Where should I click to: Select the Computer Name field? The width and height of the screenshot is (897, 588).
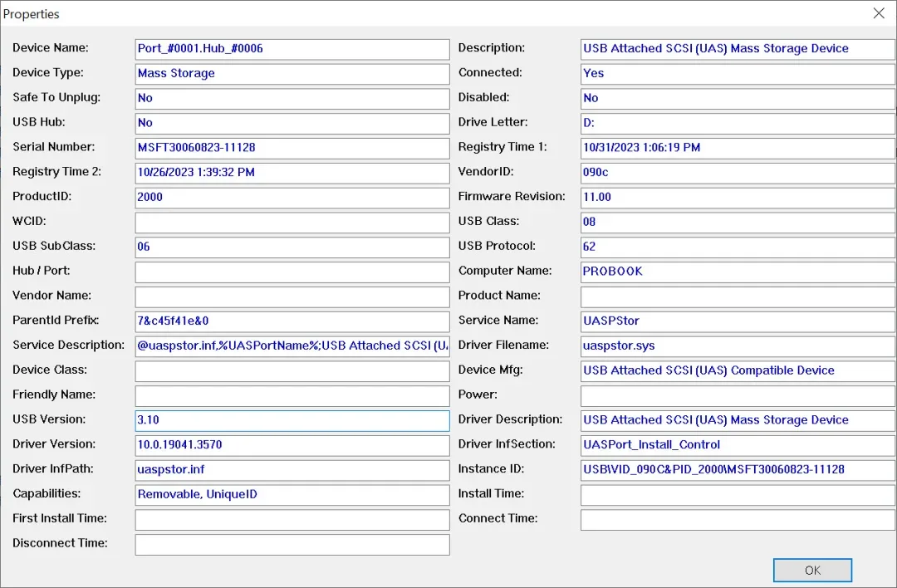coord(738,272)
